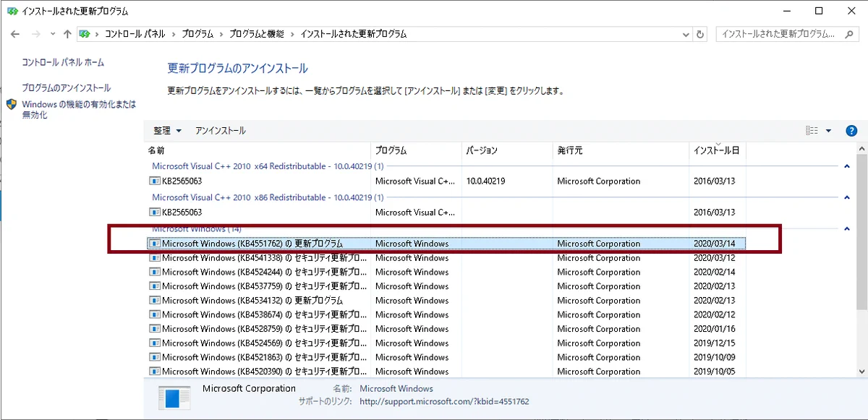
Task: Click the scrollbar down arrow
Action: pyautogui.click(x=861, y=371)
